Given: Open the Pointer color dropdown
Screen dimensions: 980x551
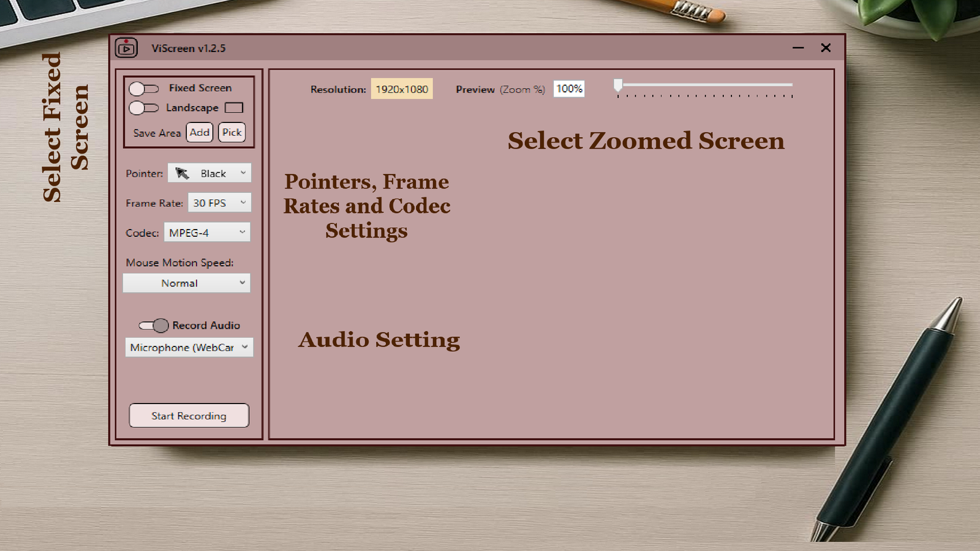Looking at the screenshot, I should point(244,173).
